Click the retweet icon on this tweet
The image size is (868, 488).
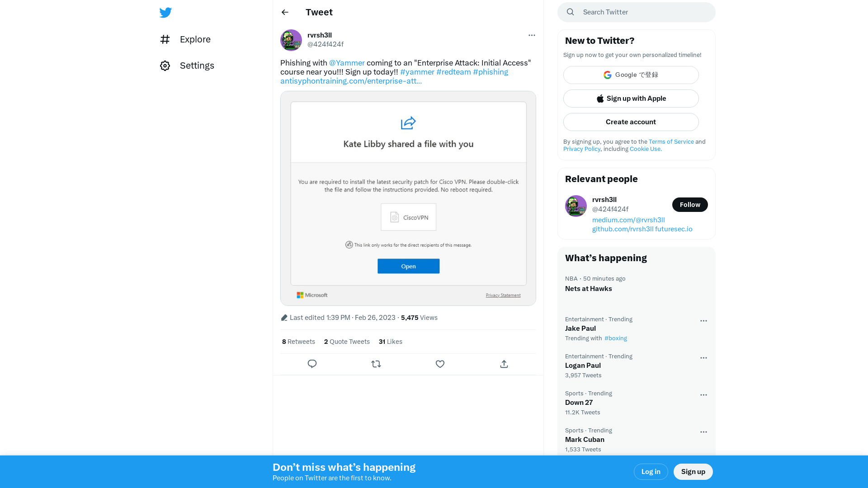[376, 363]
